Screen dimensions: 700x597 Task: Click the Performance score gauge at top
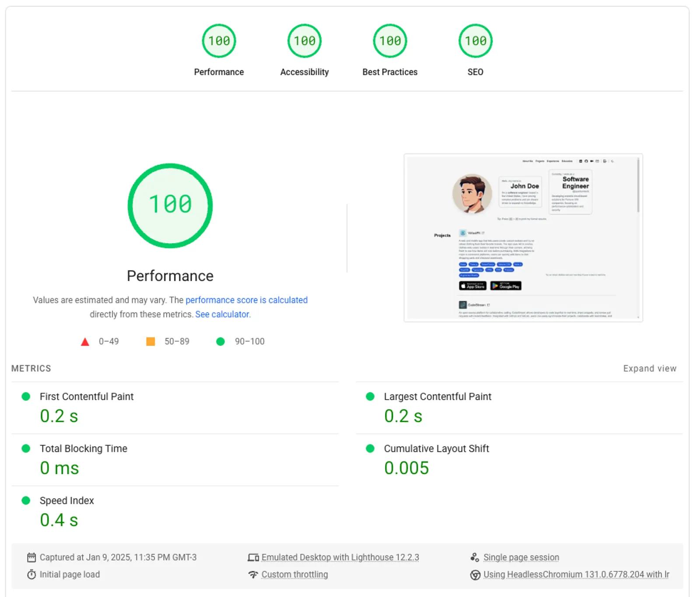click(219, 41)
